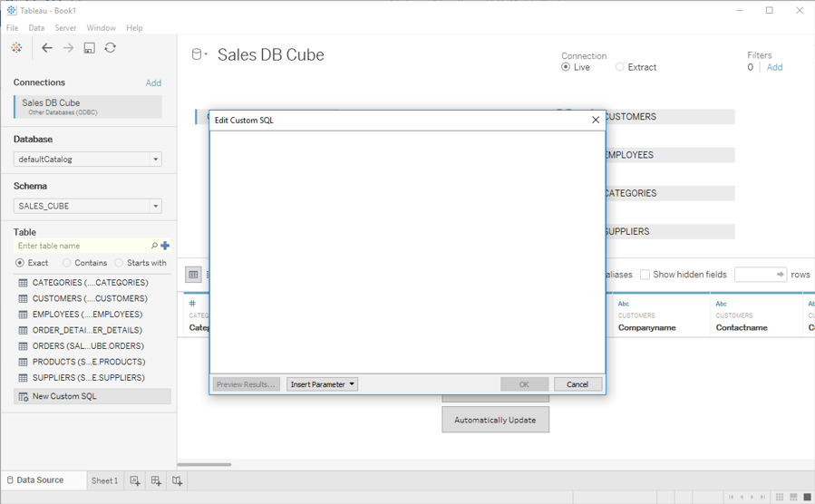815x504 pixels.
Task: Click in the Custom SQL text area
Action: [408, 252]
